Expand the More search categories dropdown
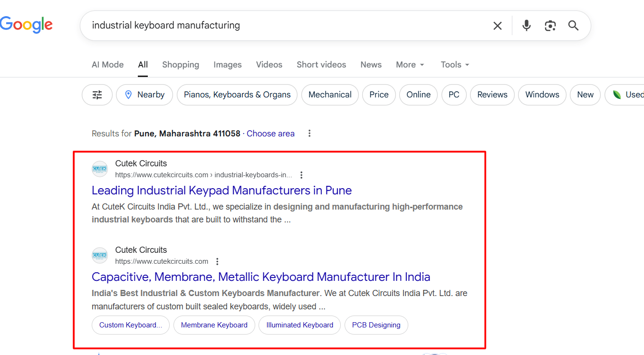Viewport: 644px width, 355px height. 410,65
